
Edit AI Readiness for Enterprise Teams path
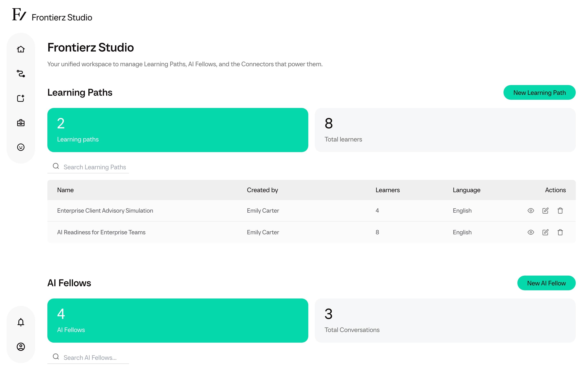pos(545,232)
